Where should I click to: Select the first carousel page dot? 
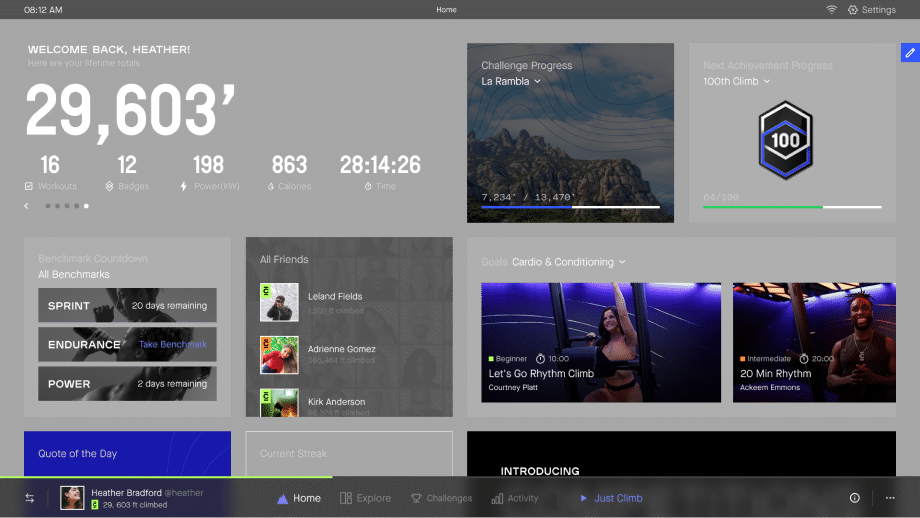(48, 206)
